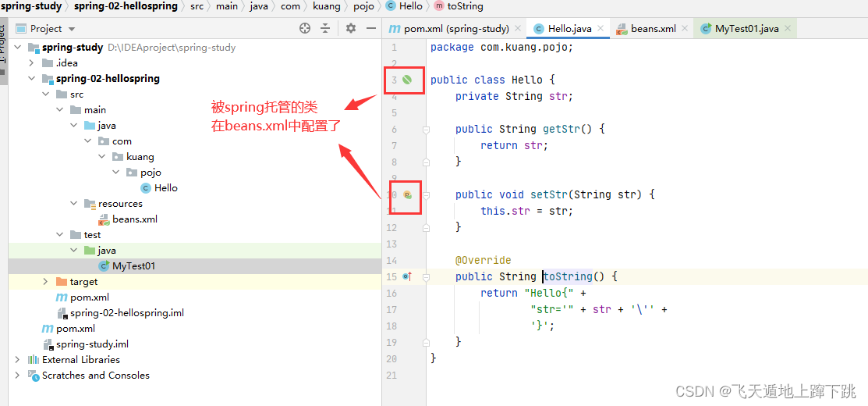868x406 pixels.
Task: Open Project panel settings gear
Action: (x=350, y=28)
